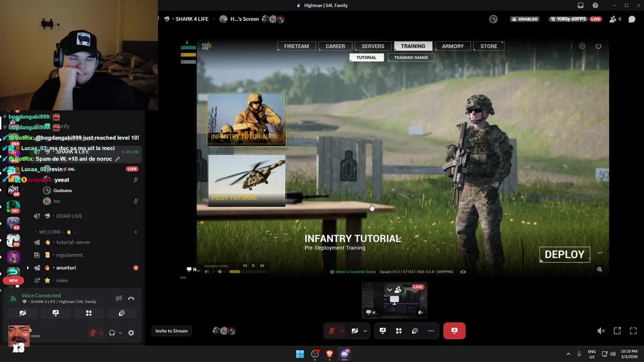Click the DEPLOY button

pyautogui.click(x=565, y=254)
